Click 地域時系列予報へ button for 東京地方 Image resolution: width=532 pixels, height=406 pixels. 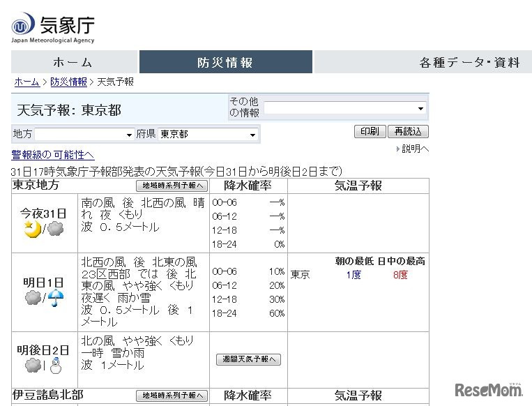click(x=172, y=186)
